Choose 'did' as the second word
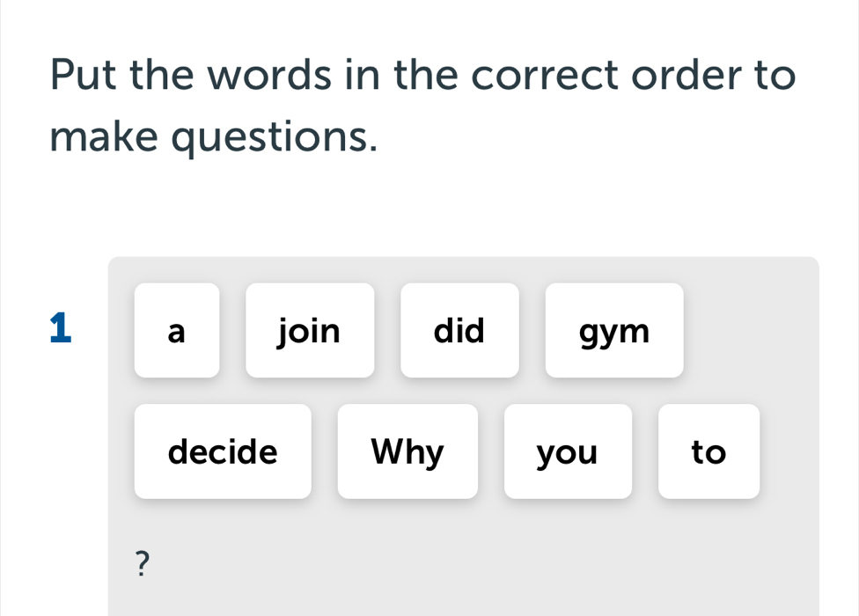The image size is (859, 616). (459, 330)
